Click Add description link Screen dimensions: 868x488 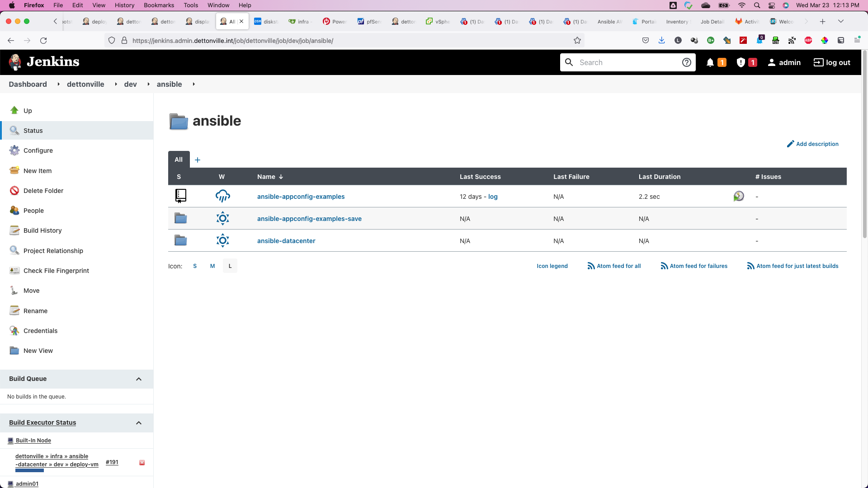(817, 144)
